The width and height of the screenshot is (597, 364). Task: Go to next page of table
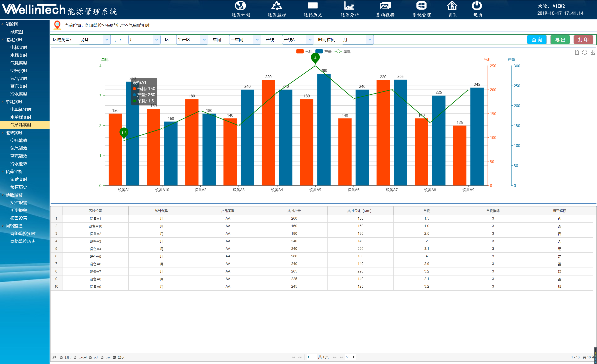(335, 357)
